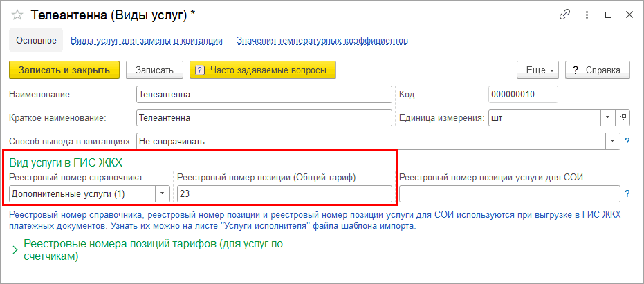Copy link using the chain icon
The width and height of the screenshot is (644, 284).
pyautogui.click(x=565, y=15)
